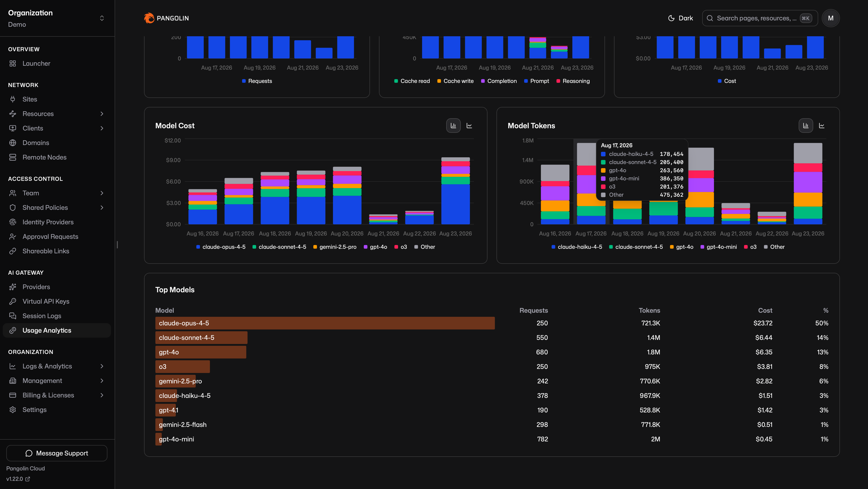The height and width of the screenshot is (489, 868).
Task: Open the Organization Demo switcher
Action: pos(57,18)
